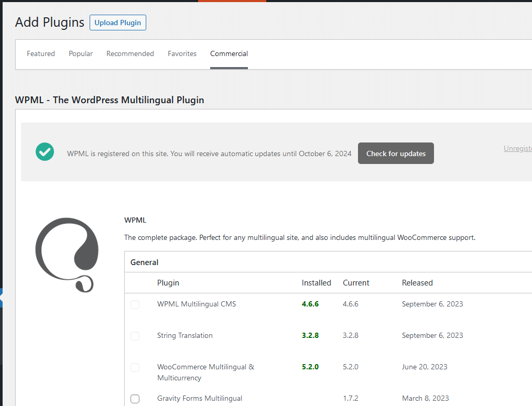
Task: Open the Recommended tab
Action: [x=130, y=53]
